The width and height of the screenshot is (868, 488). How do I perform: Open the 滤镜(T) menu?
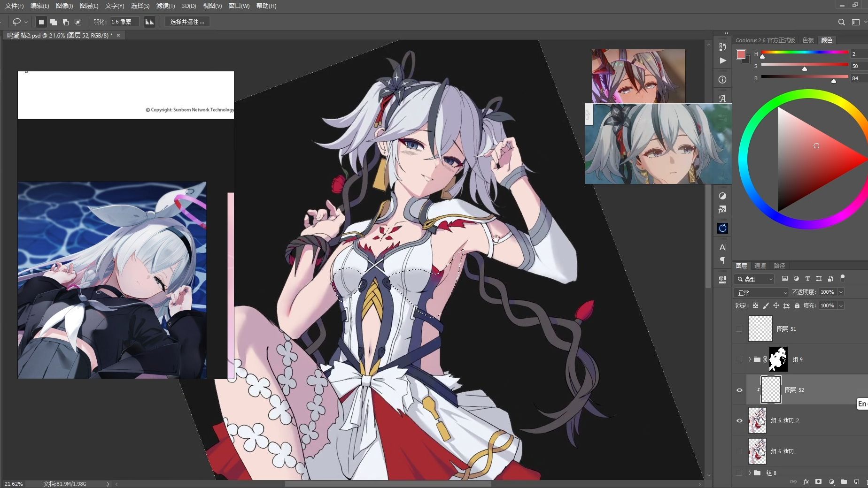[x=165, y=6]
